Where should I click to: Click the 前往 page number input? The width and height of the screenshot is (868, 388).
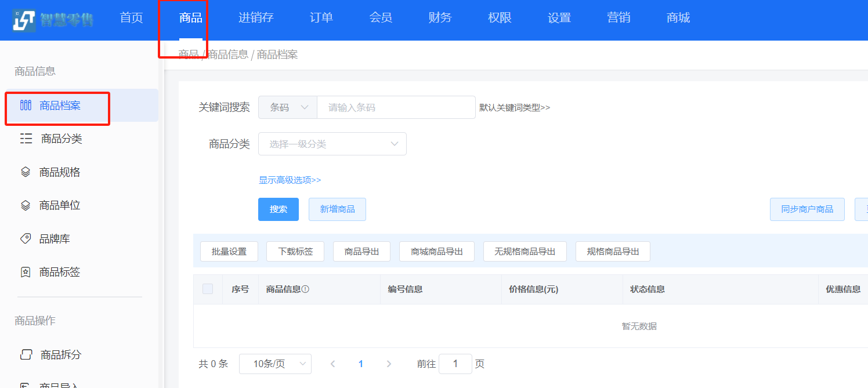click(x=455, y=364)
